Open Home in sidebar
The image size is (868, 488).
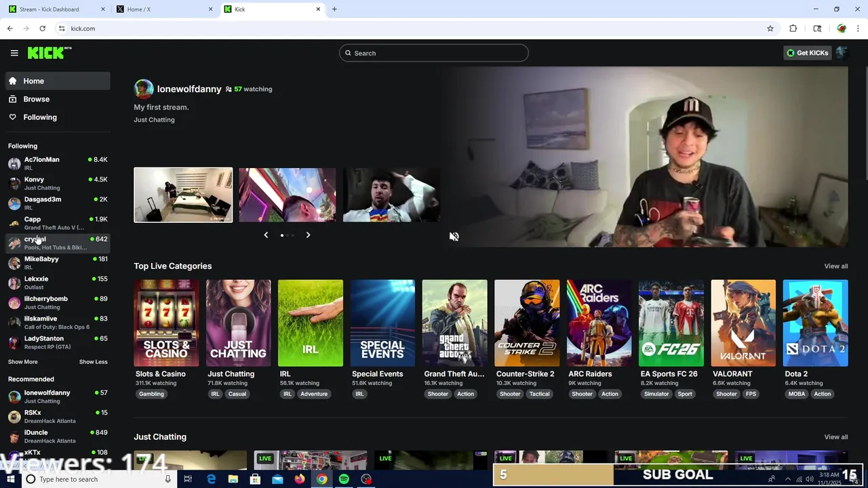coord(58,81)
